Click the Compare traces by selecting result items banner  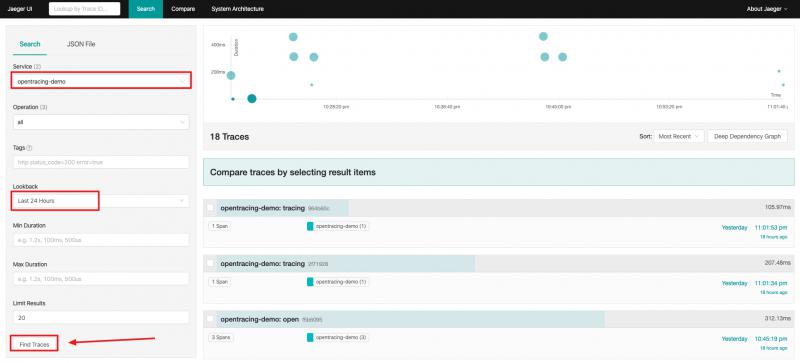[x=499, y=172]
